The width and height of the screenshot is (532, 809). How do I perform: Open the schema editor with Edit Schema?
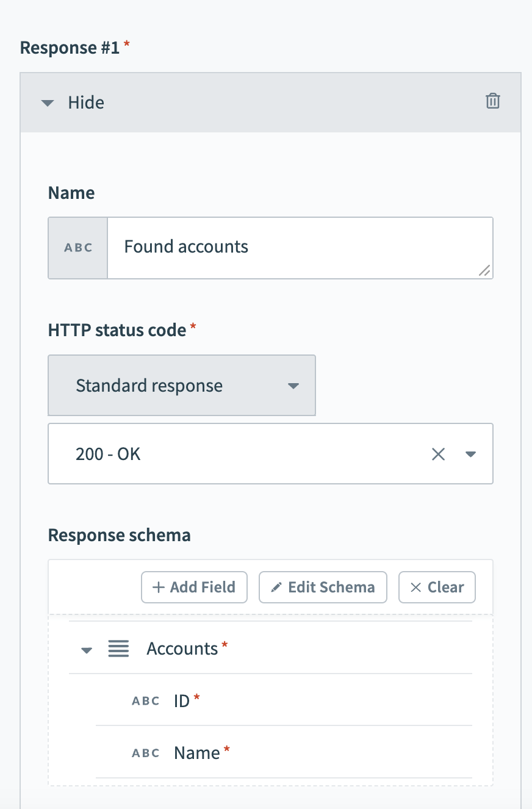323,587
